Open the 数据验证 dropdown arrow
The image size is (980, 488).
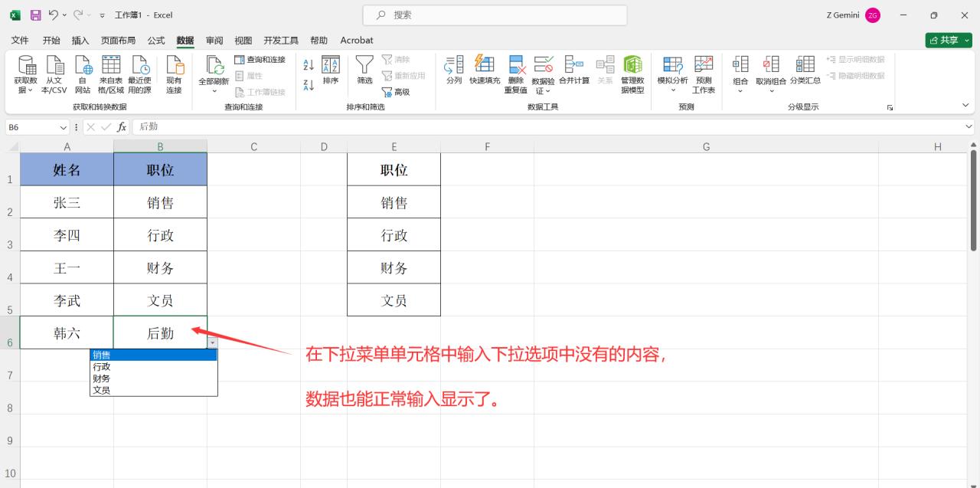tap(549, 91)
